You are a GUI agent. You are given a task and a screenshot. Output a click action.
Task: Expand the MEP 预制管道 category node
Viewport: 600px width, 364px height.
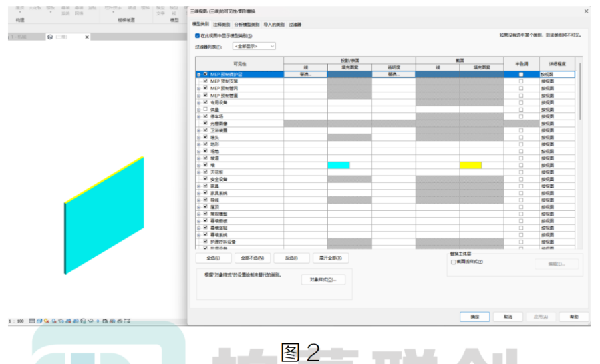pyautogui.click(x=198, y=96)
